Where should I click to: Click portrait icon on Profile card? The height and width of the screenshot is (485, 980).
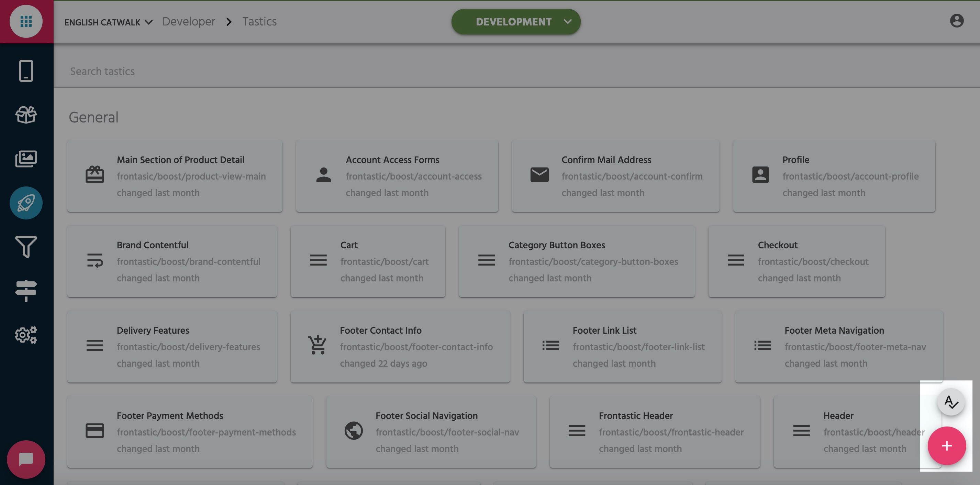[x=760, y=175]
